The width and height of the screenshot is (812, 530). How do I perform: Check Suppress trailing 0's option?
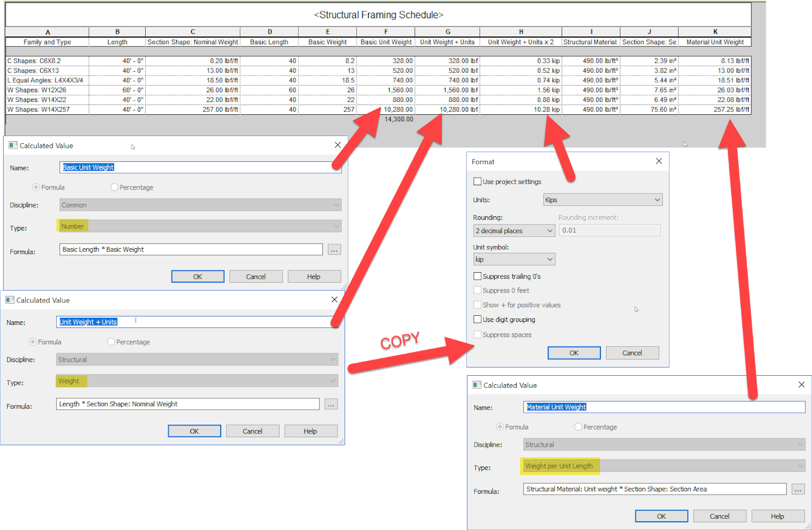click(x=477, y=276)
